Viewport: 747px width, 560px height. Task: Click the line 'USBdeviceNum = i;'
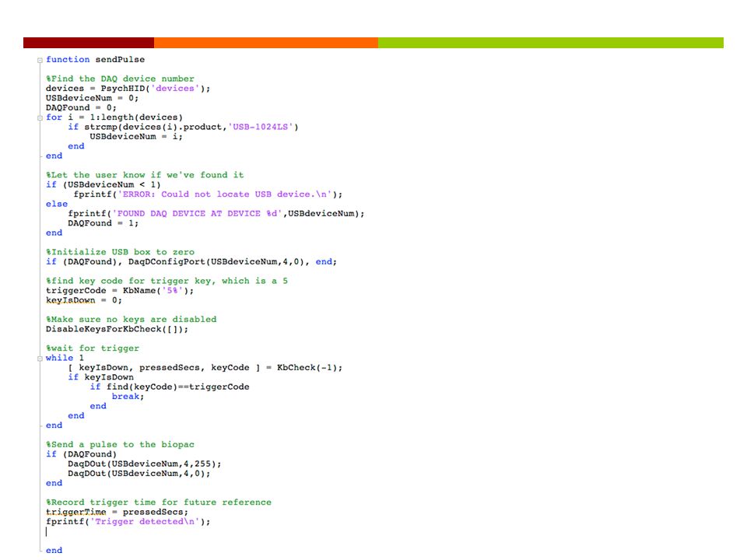[x=135, y=137]
